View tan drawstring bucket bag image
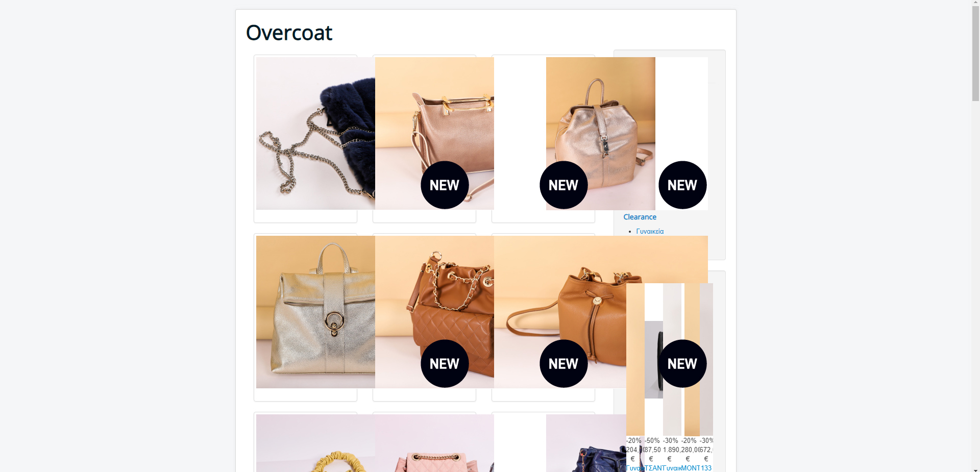 [x=560, y=312]
